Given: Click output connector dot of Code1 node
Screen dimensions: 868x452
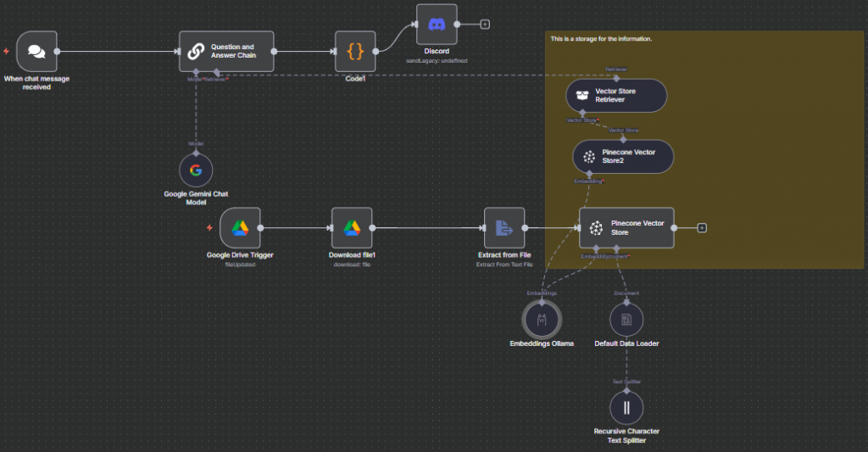Looking at the screenshot, I should (x=376, y=52).
